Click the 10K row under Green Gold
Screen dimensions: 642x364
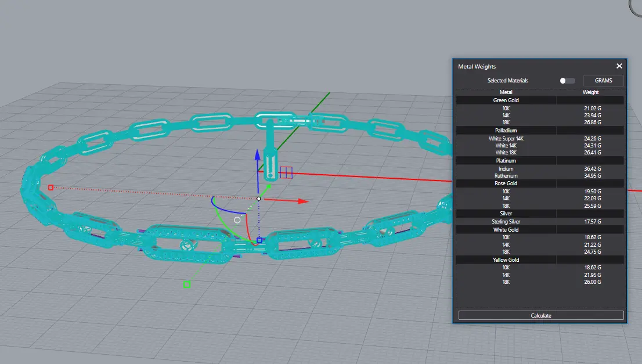click(540, 109)
